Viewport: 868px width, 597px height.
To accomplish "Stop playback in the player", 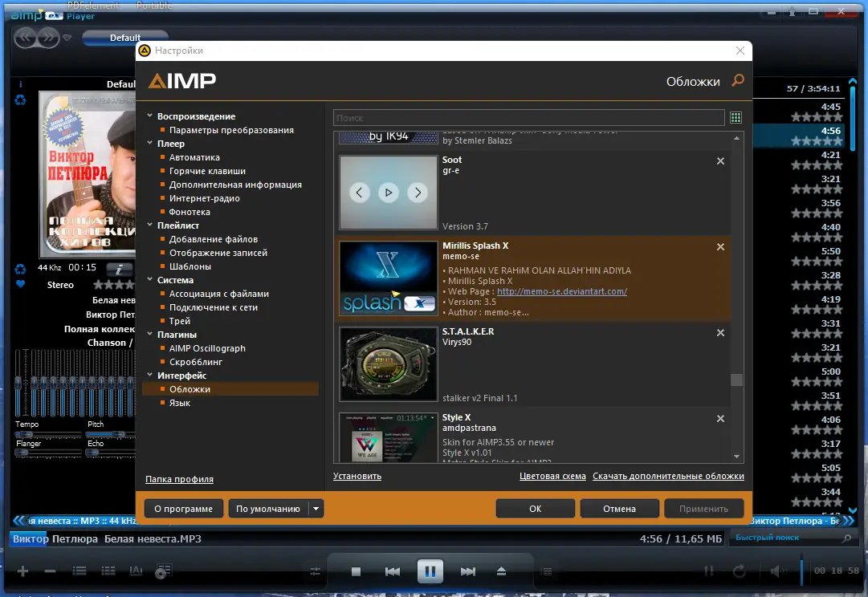I will coord(356,571).
